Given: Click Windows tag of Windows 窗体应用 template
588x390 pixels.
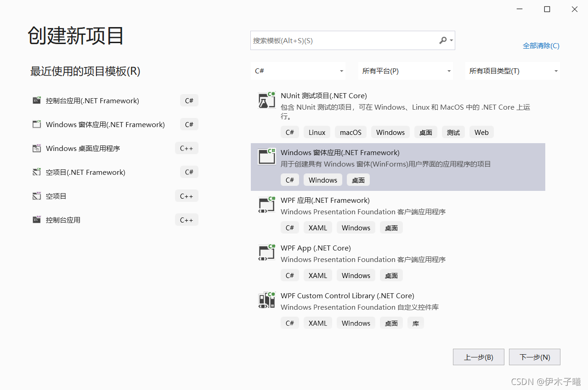Looking at the screenshot, I should coord(323,180).
